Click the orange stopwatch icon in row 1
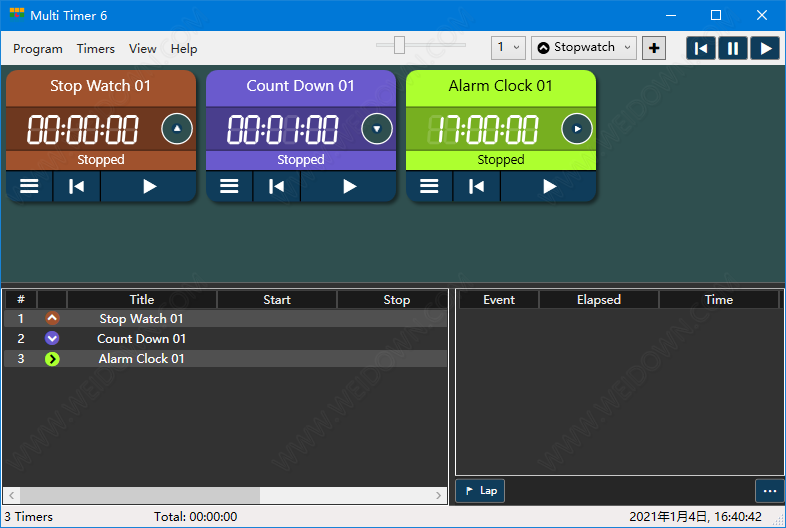 tap(52, 318)
